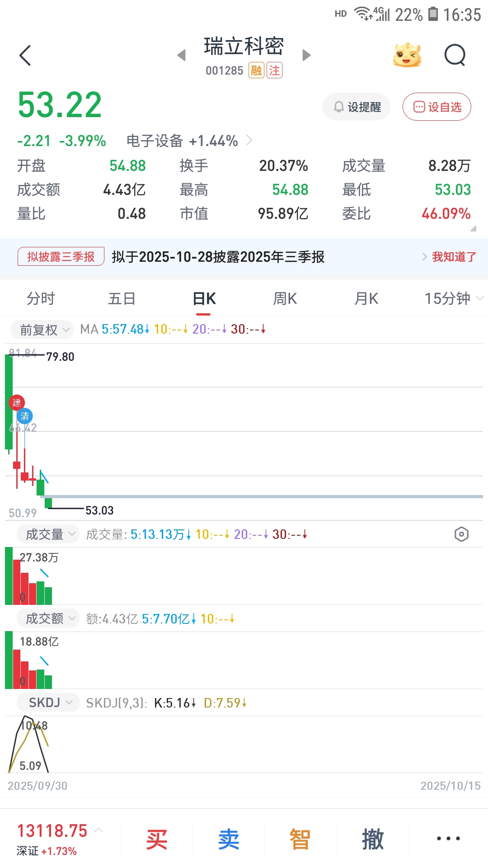Tap the 智 smart order button
The height and width of the screenshot is (868, 488).
[300, 840]
